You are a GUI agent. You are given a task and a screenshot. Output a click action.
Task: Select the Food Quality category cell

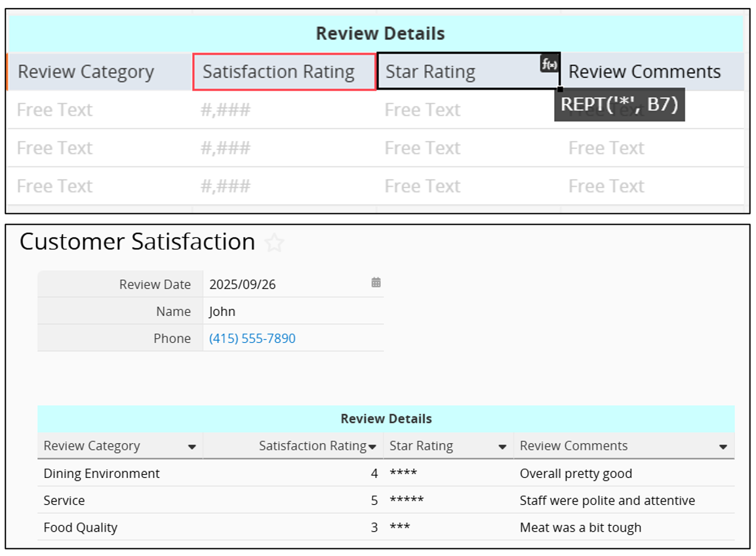[80, 527]
